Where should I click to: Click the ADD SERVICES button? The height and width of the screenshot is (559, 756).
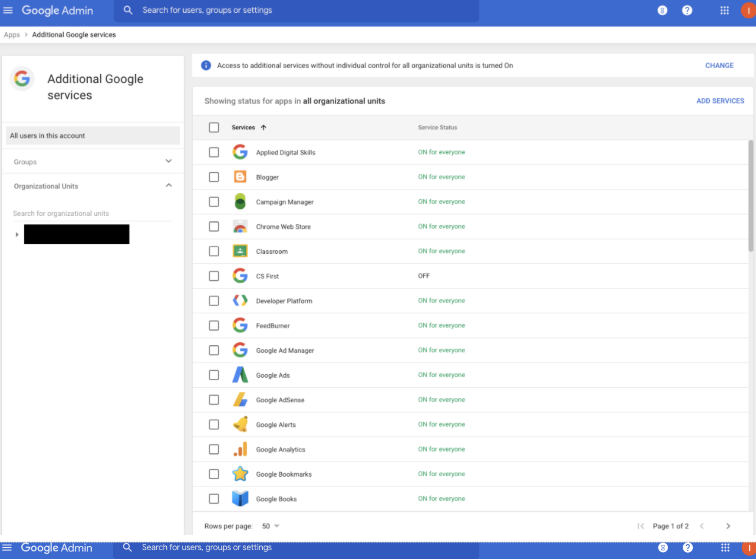point(720,101)
